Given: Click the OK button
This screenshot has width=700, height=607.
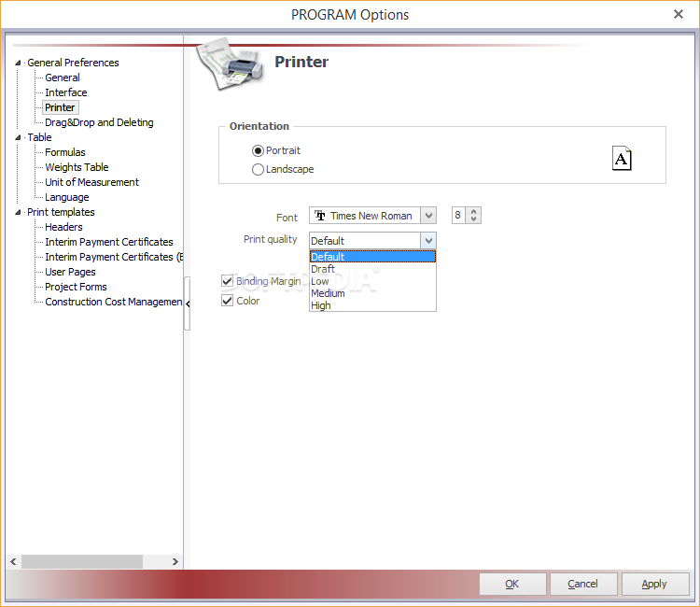Looking at the screenshot, I should [x=512, y=584].
